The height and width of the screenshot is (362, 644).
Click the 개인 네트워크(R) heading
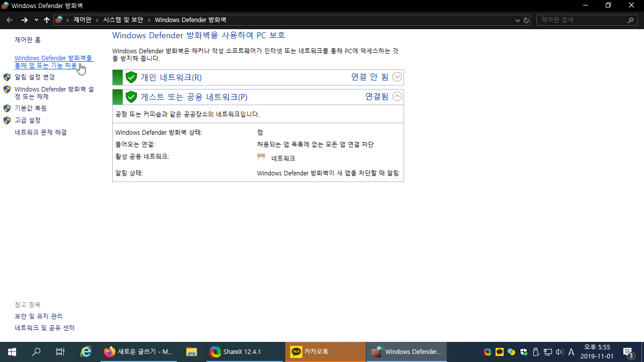pos(171,77)
